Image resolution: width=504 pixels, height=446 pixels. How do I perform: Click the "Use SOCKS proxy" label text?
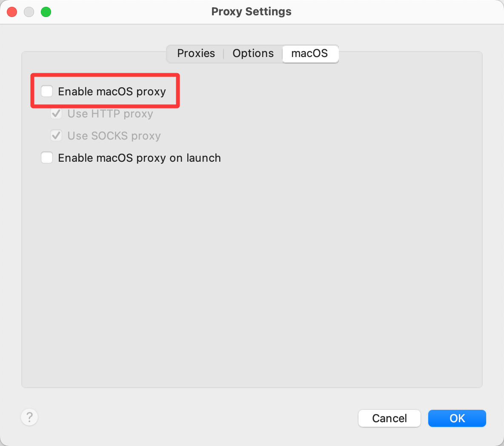114,136
